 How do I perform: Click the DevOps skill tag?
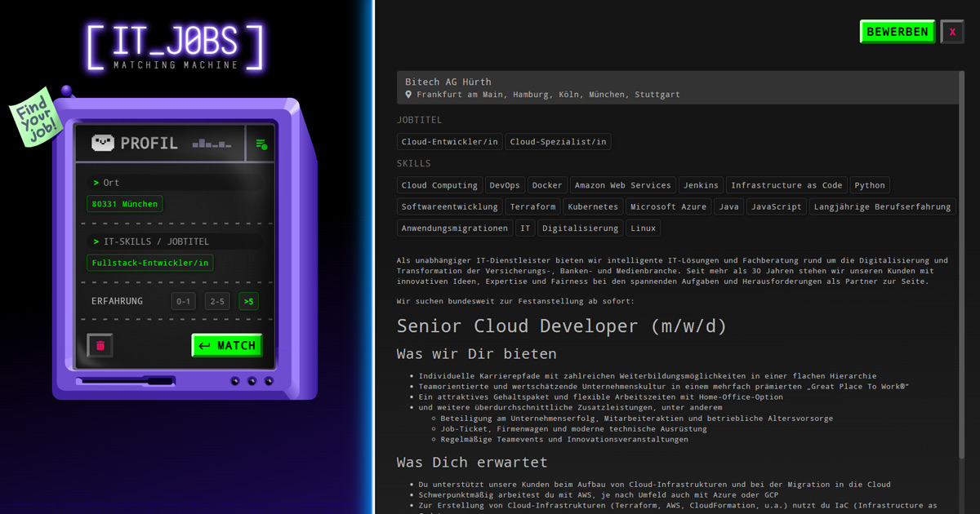pyautogui.click(x=505, y=185)
